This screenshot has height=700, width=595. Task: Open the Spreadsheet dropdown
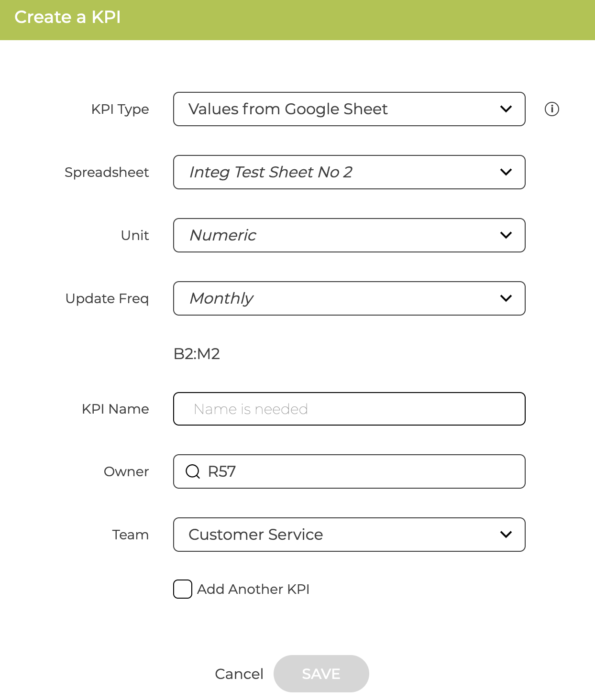point(349,172)
